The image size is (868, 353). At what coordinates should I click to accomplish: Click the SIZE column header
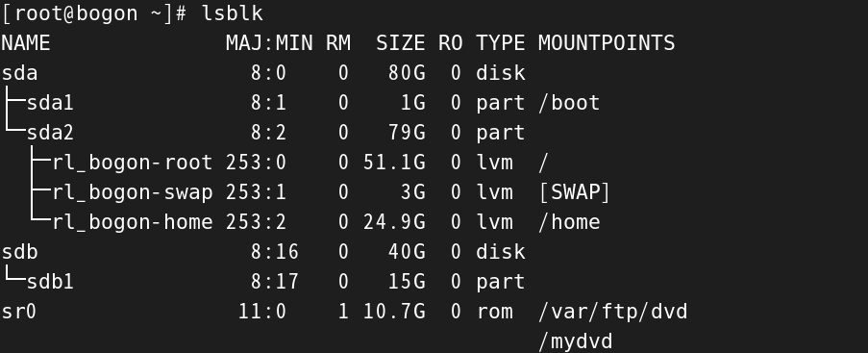point(401,42)
